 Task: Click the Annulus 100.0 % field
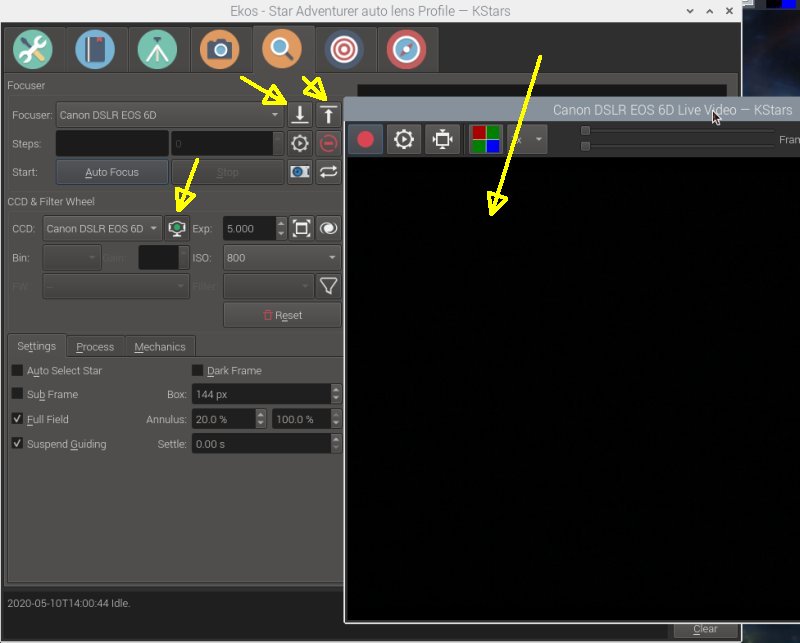pyautogui.click(x=302, y=419)
